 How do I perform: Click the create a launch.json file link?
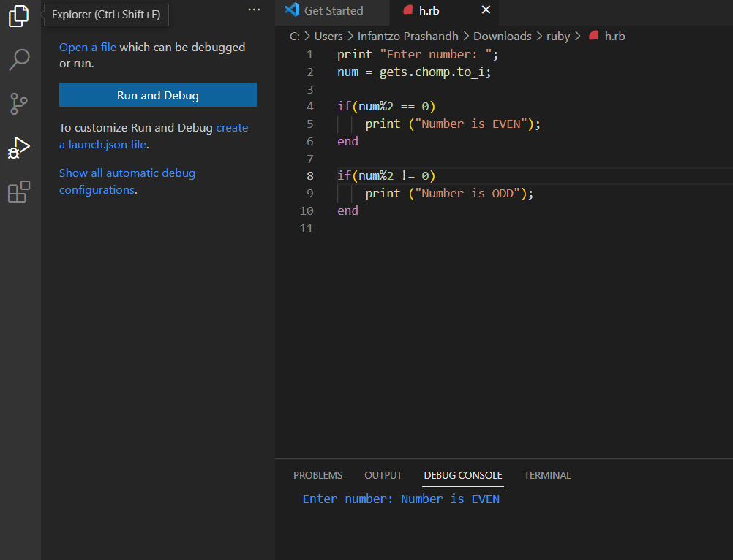point(232,127)
